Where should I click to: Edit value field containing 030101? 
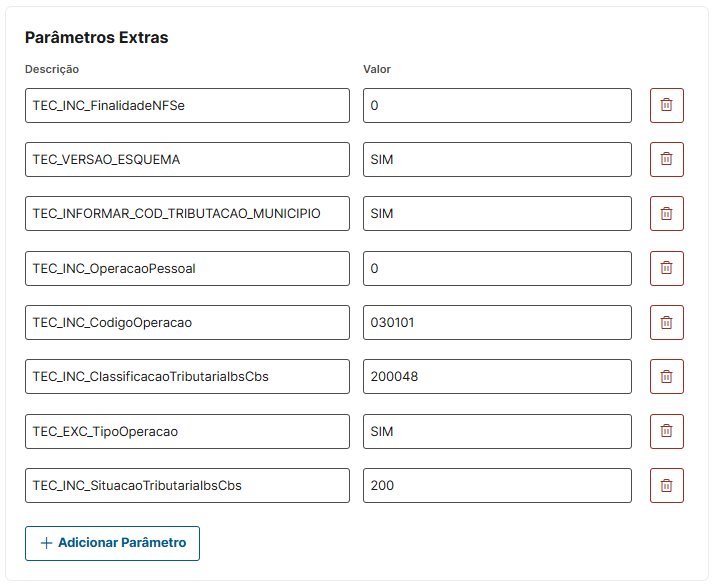497,322
